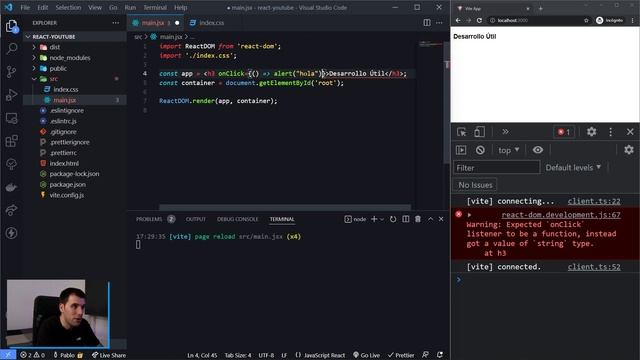Switch to the PROBLEMS panel tab
The width and height of the screenshot is (640, 360).
click(x=149, y=219)
